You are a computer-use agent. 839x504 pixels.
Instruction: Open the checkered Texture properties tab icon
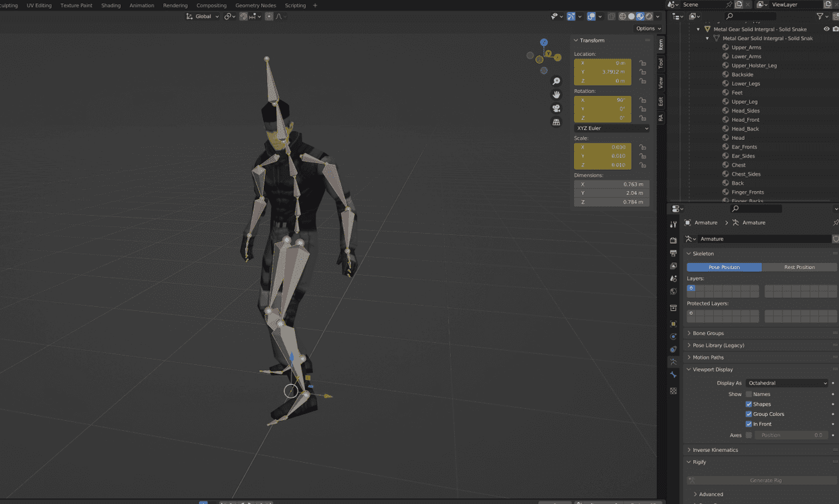(673, 391)
